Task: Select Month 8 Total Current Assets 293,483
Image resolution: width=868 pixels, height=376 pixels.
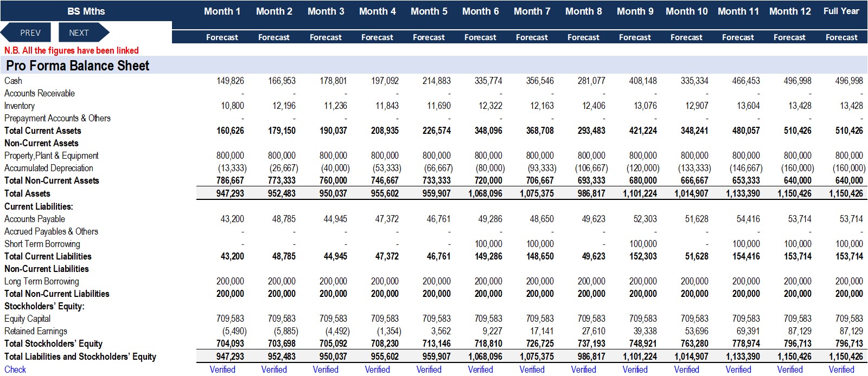Action: (x=591, y=131)
